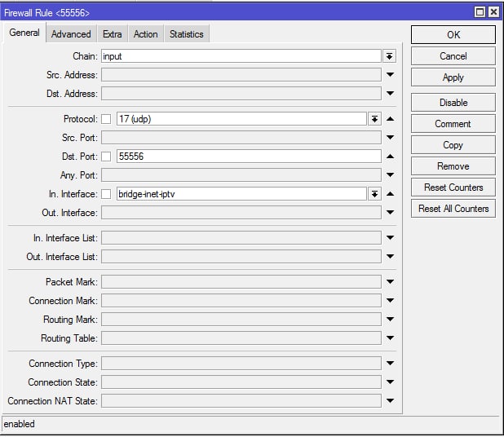Expand the Out. Interface field

coord(390,213)
